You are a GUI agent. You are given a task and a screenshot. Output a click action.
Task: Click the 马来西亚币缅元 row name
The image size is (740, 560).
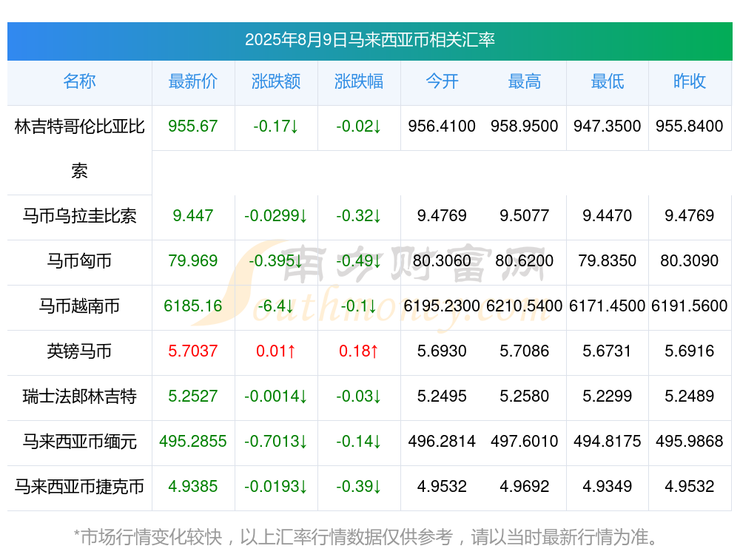(x=79, y=441)
